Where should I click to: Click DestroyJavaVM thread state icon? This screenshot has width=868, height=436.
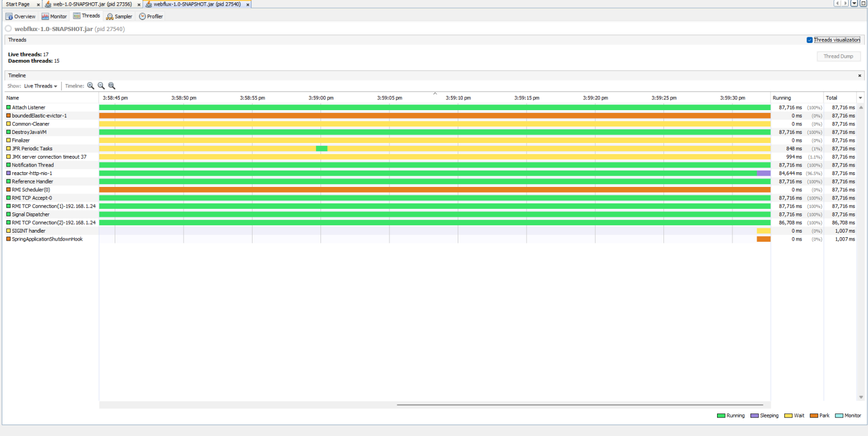point(8,132)
